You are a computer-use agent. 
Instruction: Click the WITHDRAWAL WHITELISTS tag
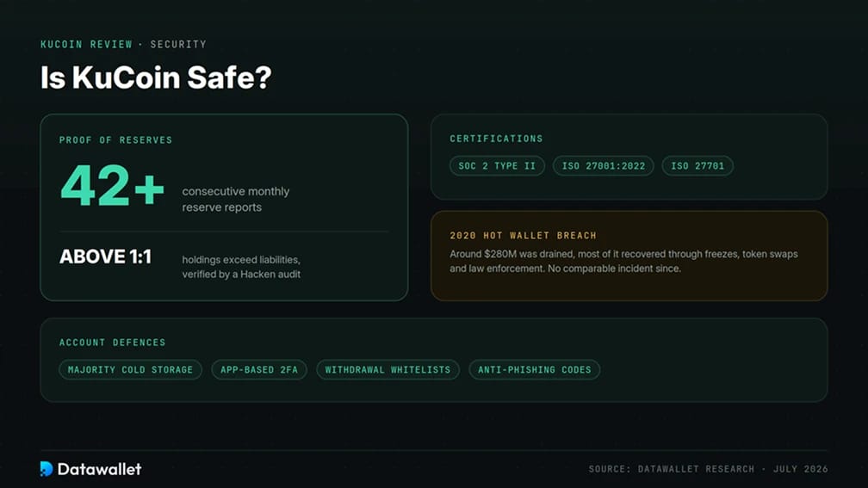pos(388,369)
